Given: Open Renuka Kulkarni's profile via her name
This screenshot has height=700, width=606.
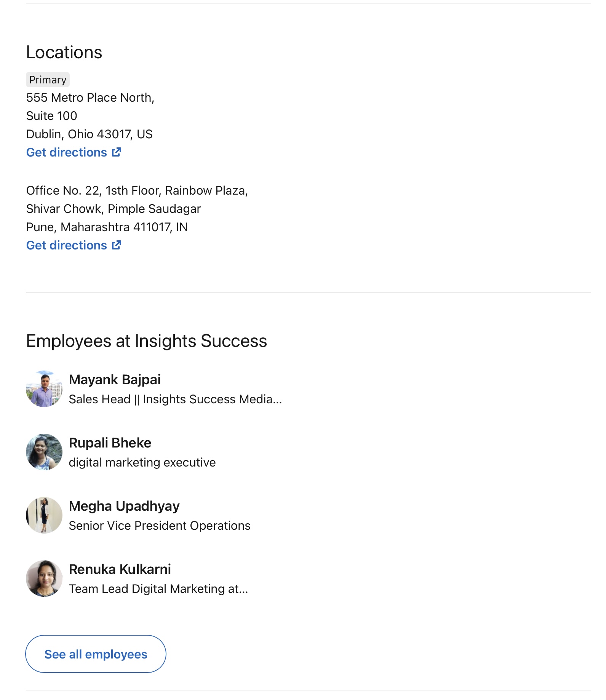Looking at the screenshot, I should click(120, 569).
